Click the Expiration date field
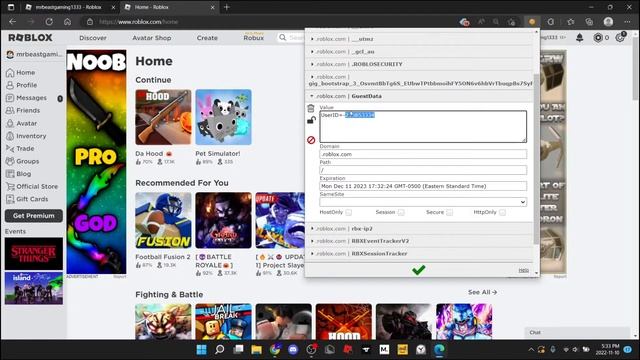640x360 pixels. coord(423,186)
